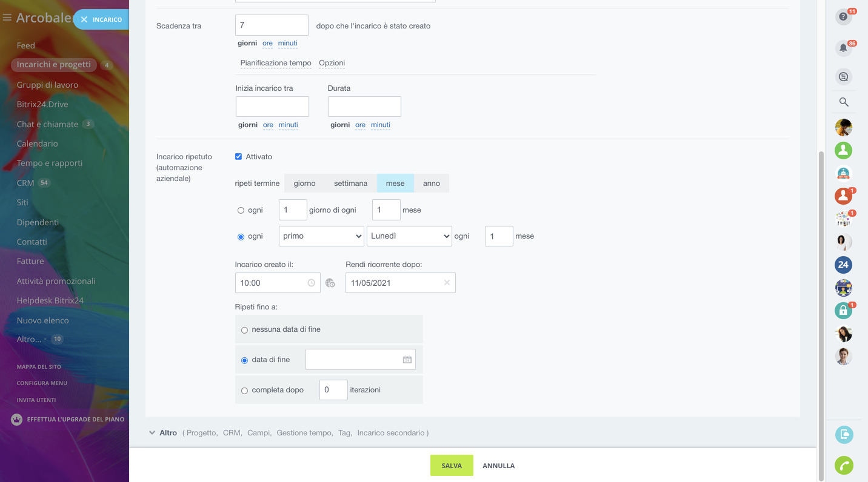Open the red user avatar with badge

pyautogui.click(x=843, y=196)
